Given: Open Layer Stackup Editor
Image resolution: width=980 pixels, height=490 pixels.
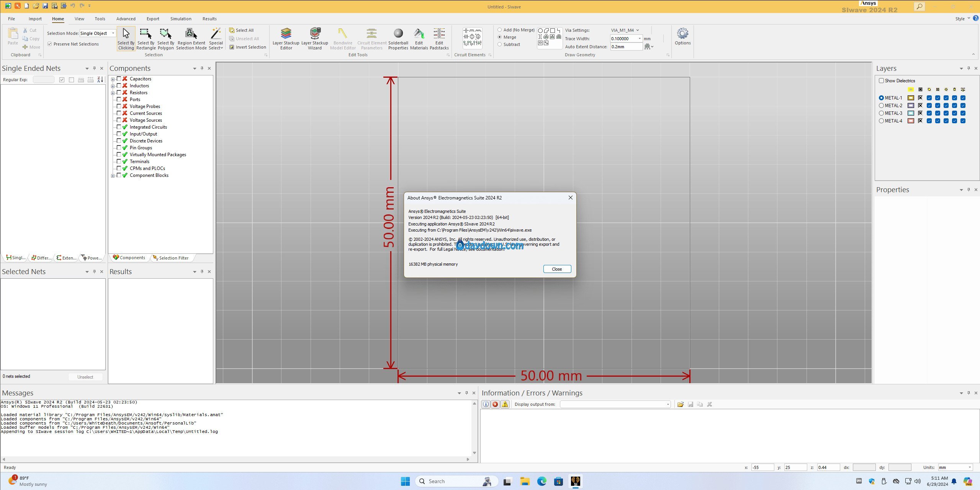Looking at the screenshot, I should point(286,39).
